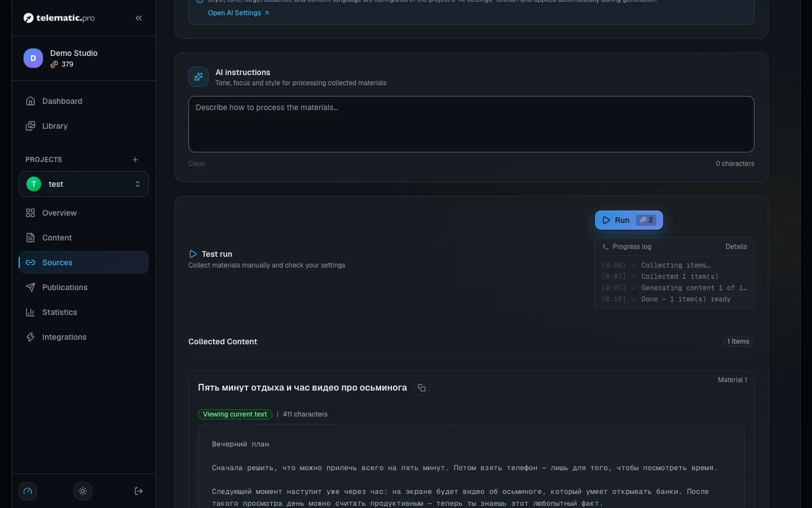This screenshot has height=508, width=812.
Task: Log out using the exit icon
Action: (x=139, y=491)
